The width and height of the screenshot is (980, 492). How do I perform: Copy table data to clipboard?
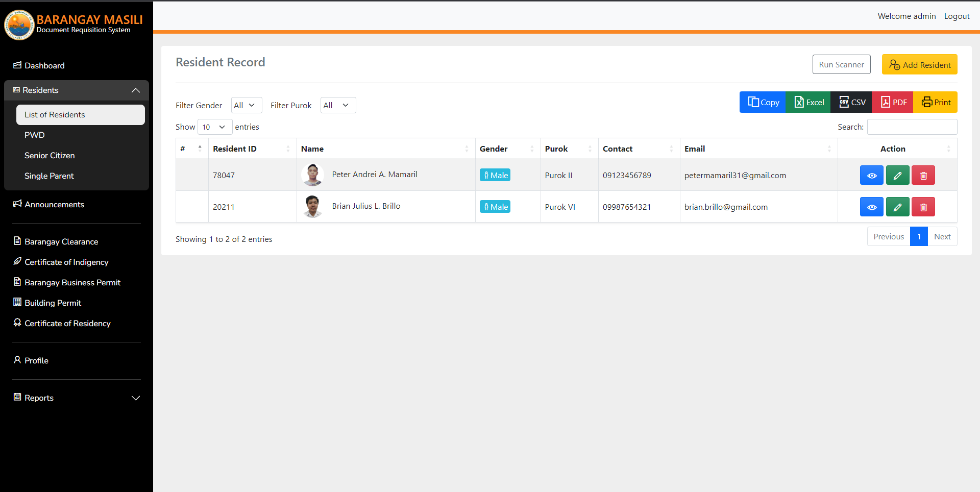pos(763,103)
